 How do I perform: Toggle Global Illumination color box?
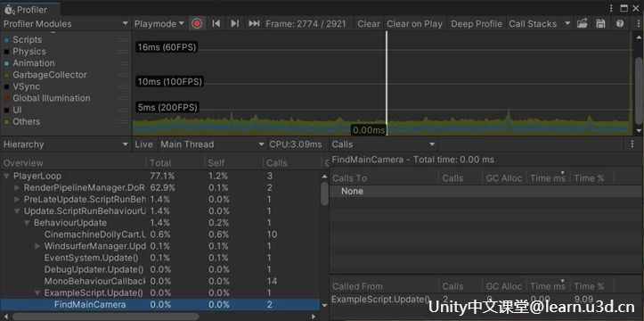[x=6, y=99]
